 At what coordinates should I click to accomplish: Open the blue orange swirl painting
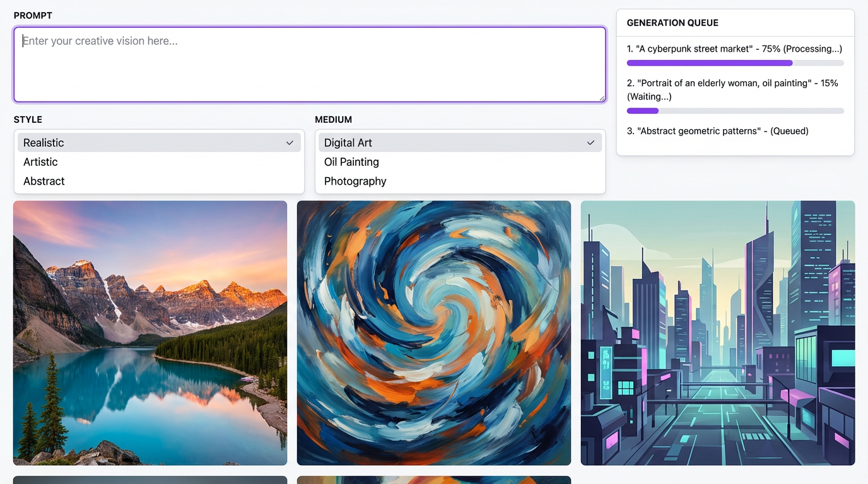434,333
